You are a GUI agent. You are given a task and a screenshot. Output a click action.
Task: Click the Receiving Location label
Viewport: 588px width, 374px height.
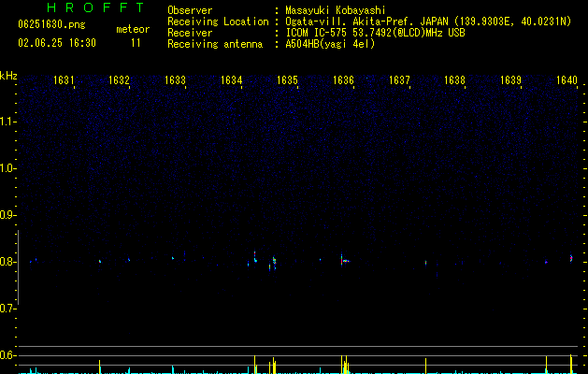point(218,22)
